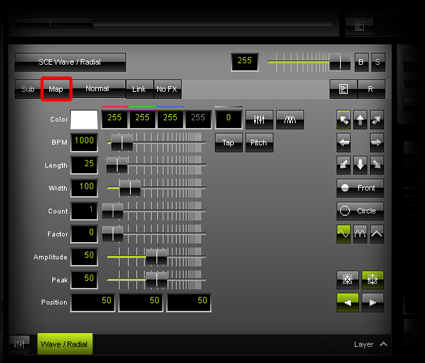Click the third Position value field
Viewport: 425px width, 363px height.
pos(189,303)
